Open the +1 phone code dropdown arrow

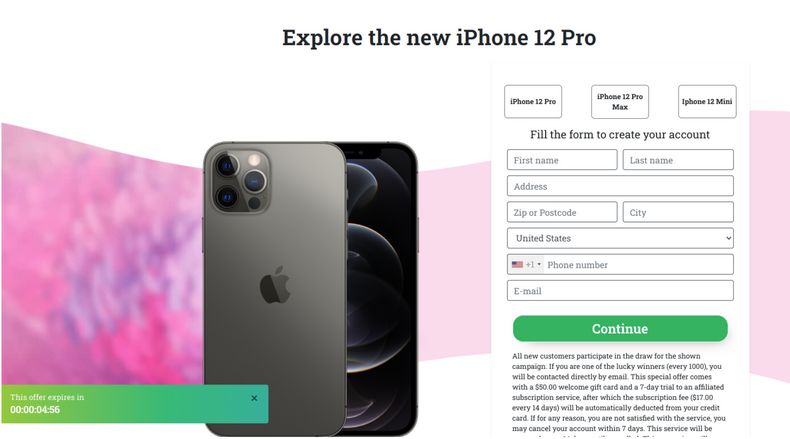539,265
